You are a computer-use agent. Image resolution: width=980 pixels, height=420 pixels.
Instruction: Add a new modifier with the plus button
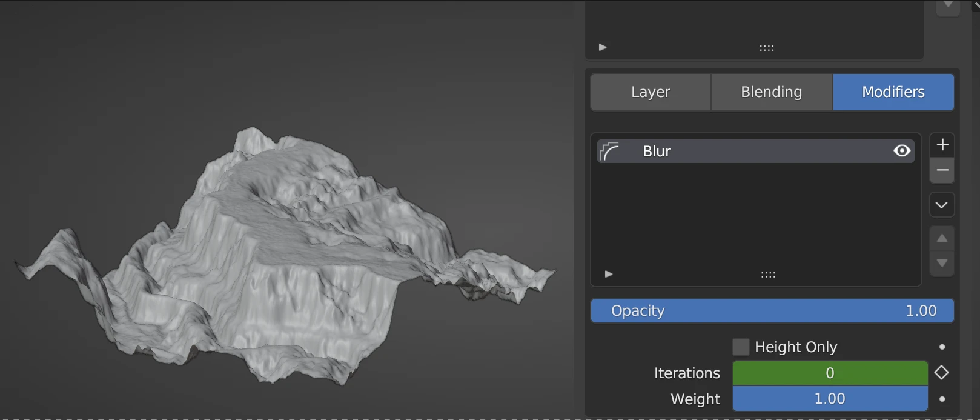click(x=942, y=145)
